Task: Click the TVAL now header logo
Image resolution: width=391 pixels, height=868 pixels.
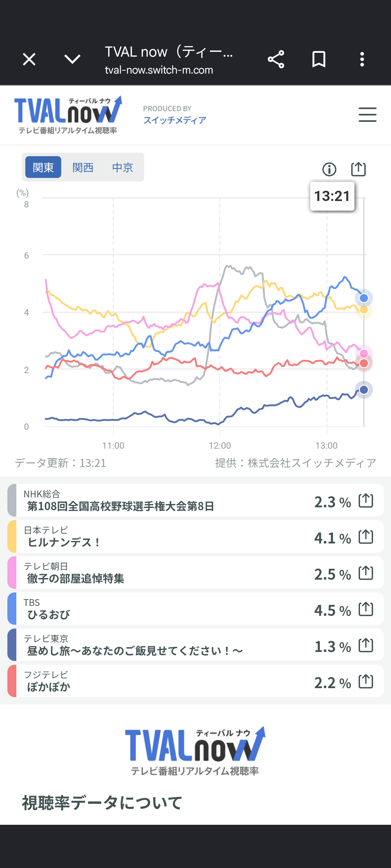Action: click(x=68, y=115)
